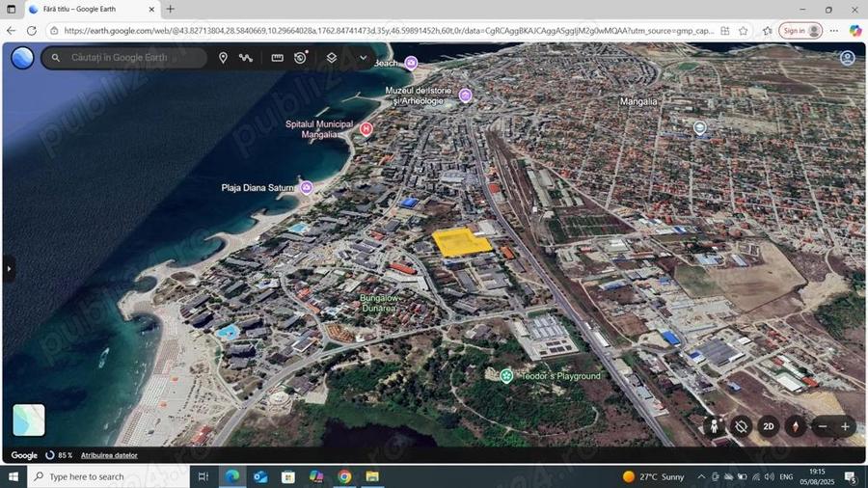Click the compass to reset north
This screenshot has width=868, height=488.
point(796,426)
